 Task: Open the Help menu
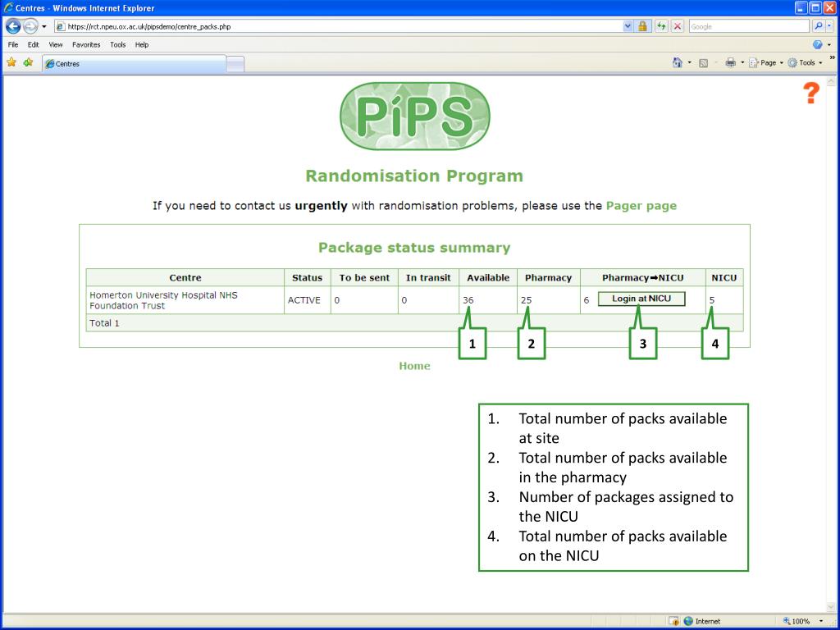[142, 44]
